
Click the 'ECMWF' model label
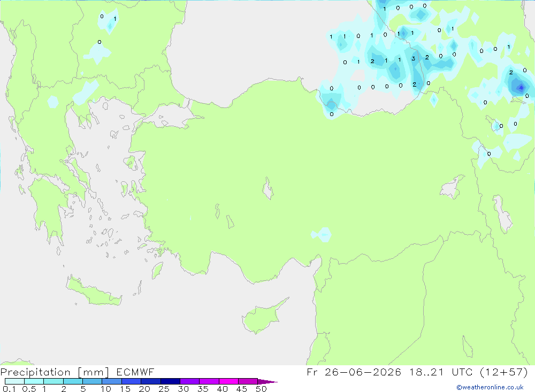click(x=135, y=372)
